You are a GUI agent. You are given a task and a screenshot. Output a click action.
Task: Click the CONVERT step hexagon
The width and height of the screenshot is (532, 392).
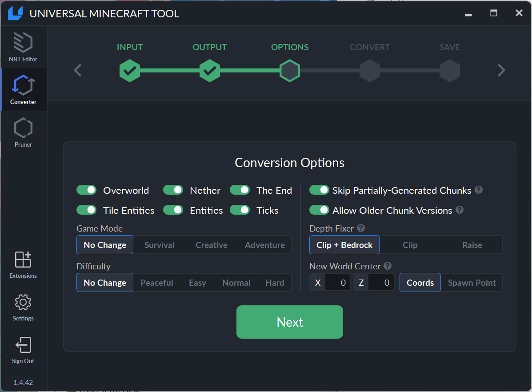(370, 71)
